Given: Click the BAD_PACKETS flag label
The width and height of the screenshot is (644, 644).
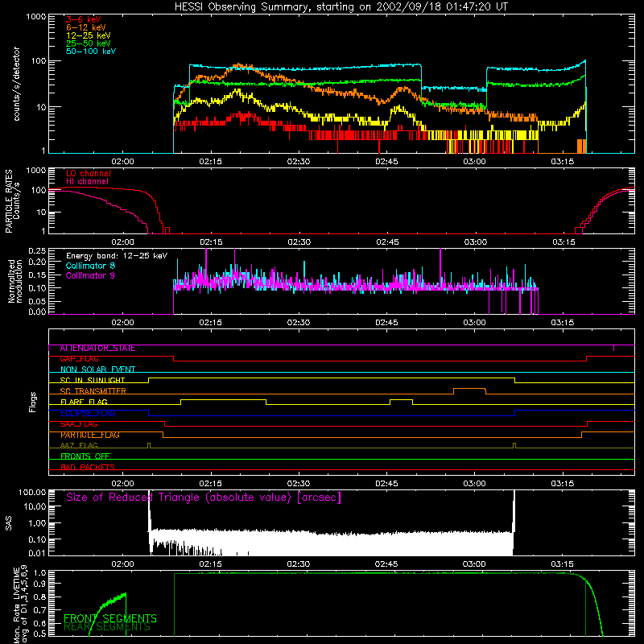Looking at the screenshot, I should [88, 467].
